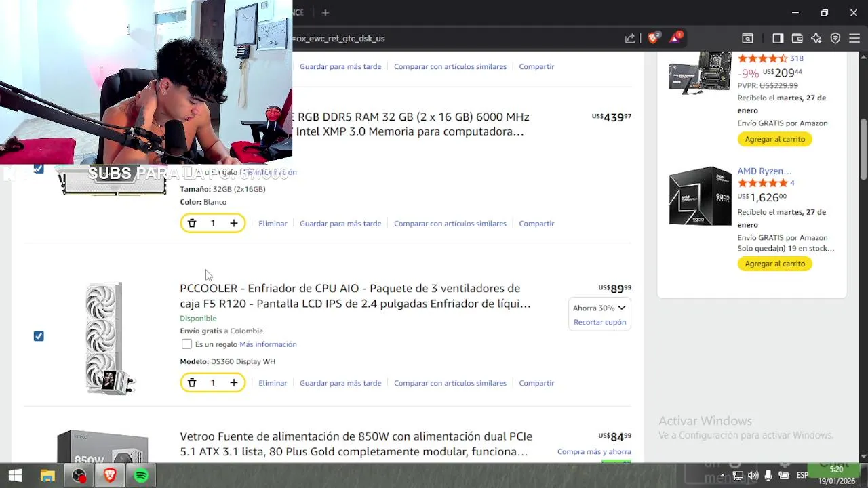Click the US$89.99 PCCOOLER price
The image size is (868, 488).
pos(614,289)
